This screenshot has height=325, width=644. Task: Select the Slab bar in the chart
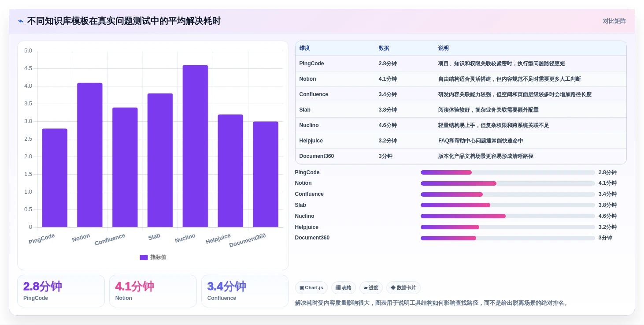pyautogui.click(x=160, y=160)
